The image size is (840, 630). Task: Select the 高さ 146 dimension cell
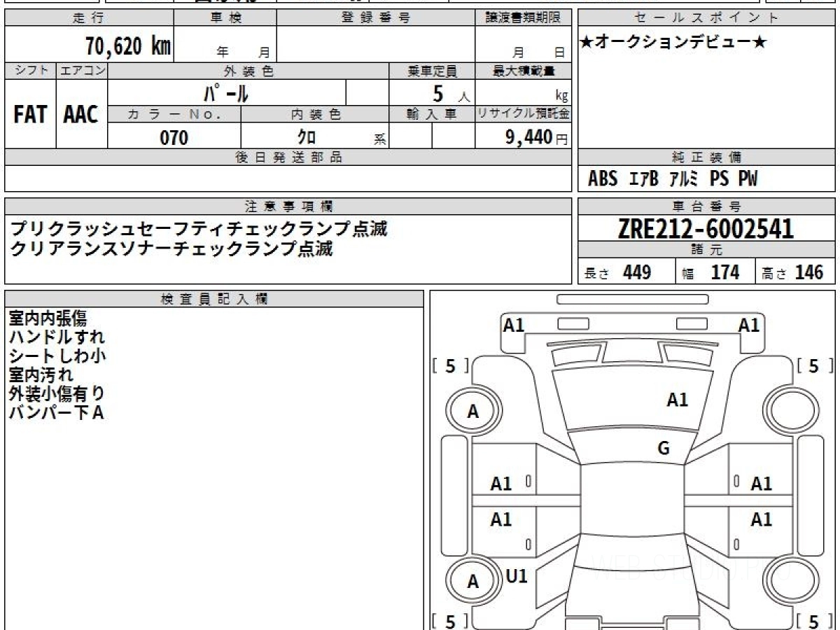796,272
